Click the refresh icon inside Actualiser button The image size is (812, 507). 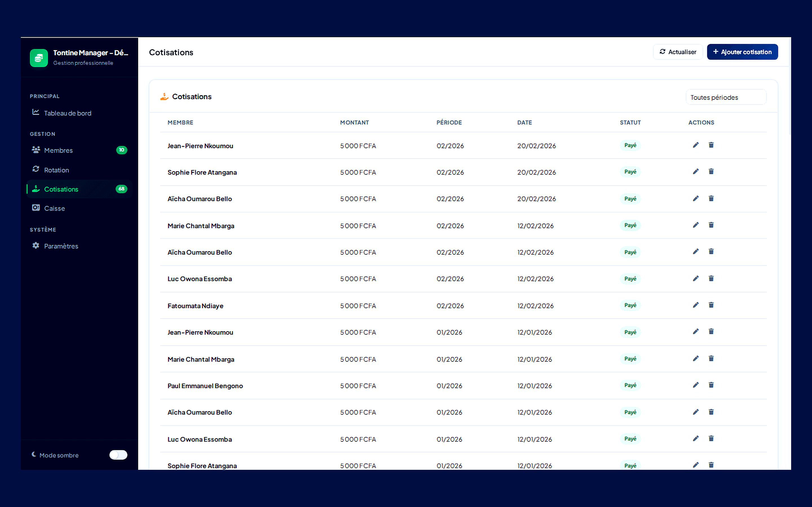tap(662, 52)
